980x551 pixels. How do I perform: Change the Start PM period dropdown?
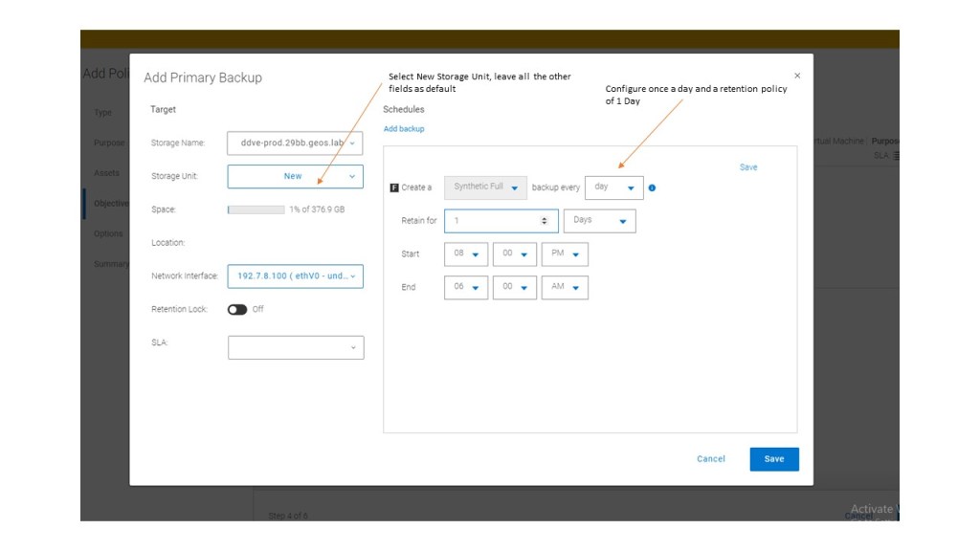[x=565, y=254]
